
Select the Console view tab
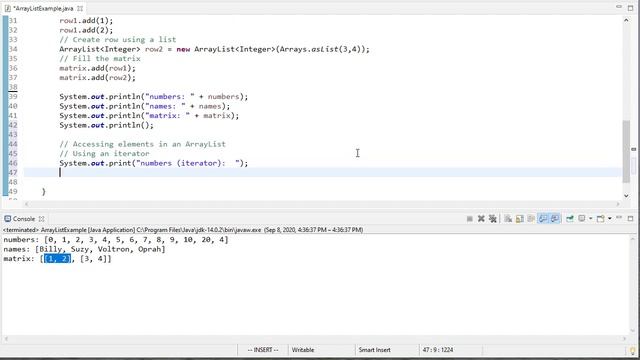point(24,219)
